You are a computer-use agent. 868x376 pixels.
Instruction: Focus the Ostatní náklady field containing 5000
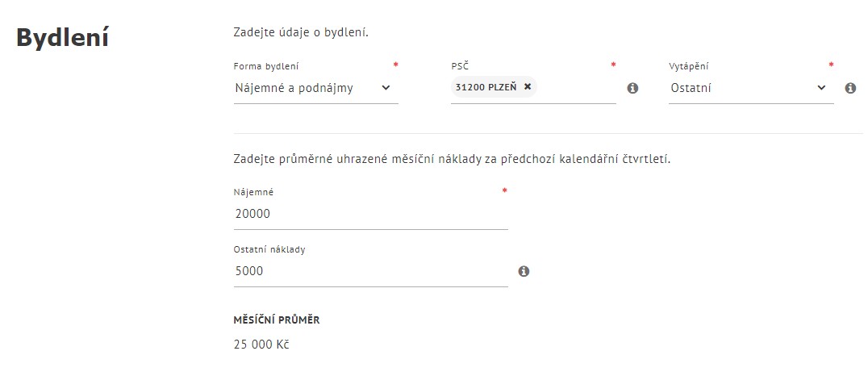(x=371, y=271)
